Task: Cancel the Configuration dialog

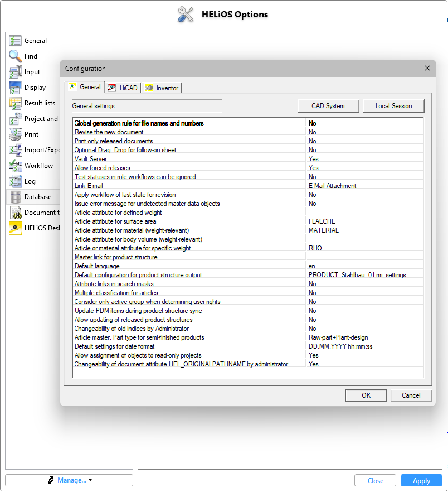Action: click(411, 395)
